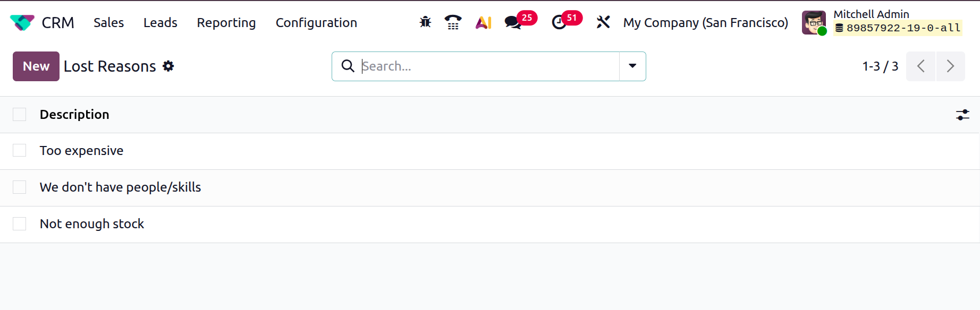This screenshot has height=310, width=980.
Task: Open the Configuration menu
Action: [x=316, y=23]
